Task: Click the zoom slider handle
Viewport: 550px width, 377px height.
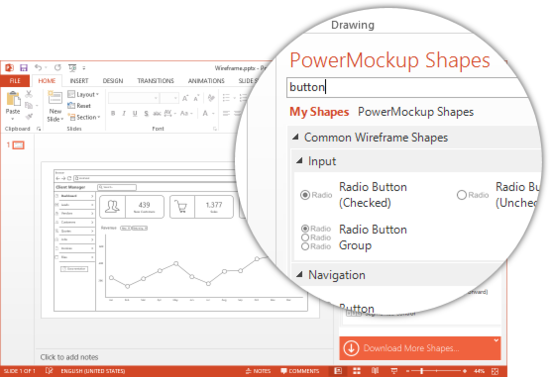Action: click(x=422, y=371)
